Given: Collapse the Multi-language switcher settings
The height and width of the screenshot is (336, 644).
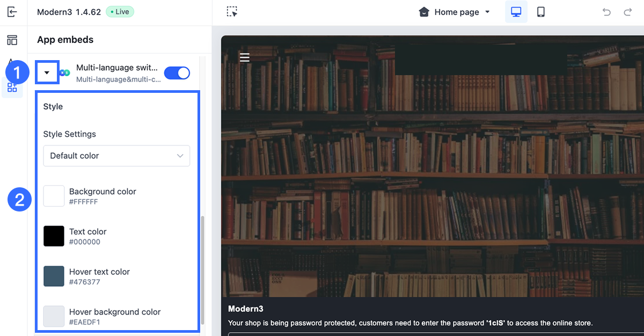Looking at the screenshot, I should (47, 72).
